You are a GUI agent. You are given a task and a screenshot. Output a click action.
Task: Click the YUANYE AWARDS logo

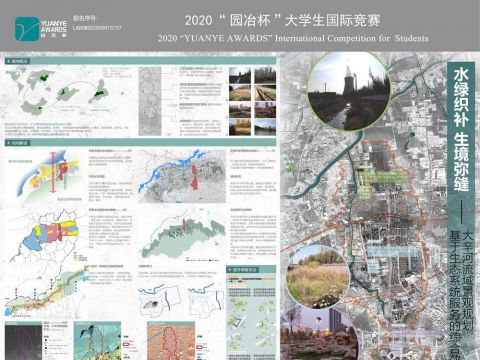(x=41, y=29)
